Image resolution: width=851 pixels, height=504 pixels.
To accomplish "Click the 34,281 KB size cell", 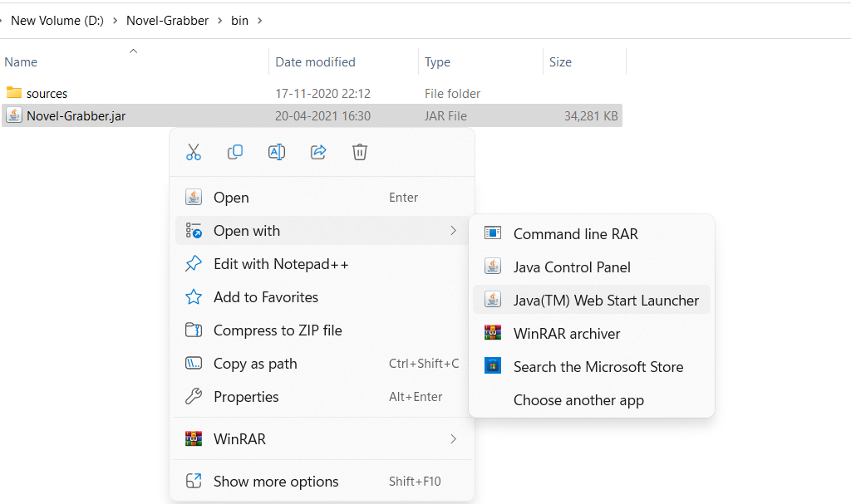I will (591, 116).
